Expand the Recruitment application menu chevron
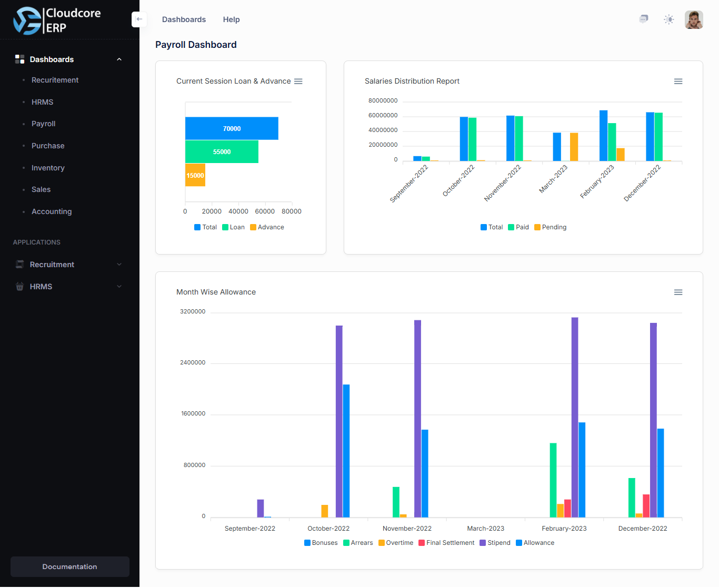Viewport: 719px width, 588px height. click(x=119, y=265)
